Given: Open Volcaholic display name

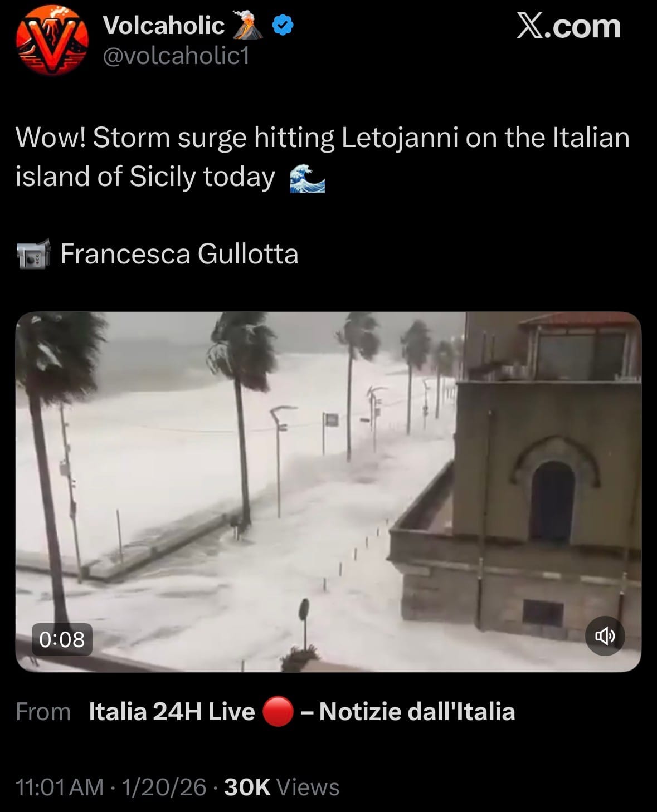Looking at the screenshot, I should pyautogui.click(x=164, y=26).
